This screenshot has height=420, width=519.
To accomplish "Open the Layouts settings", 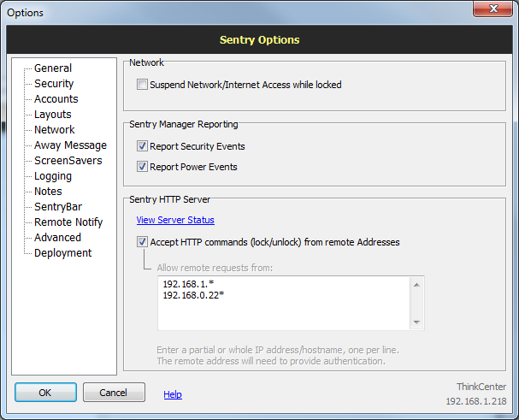I will pyautogui.click(x=53, y=115).
